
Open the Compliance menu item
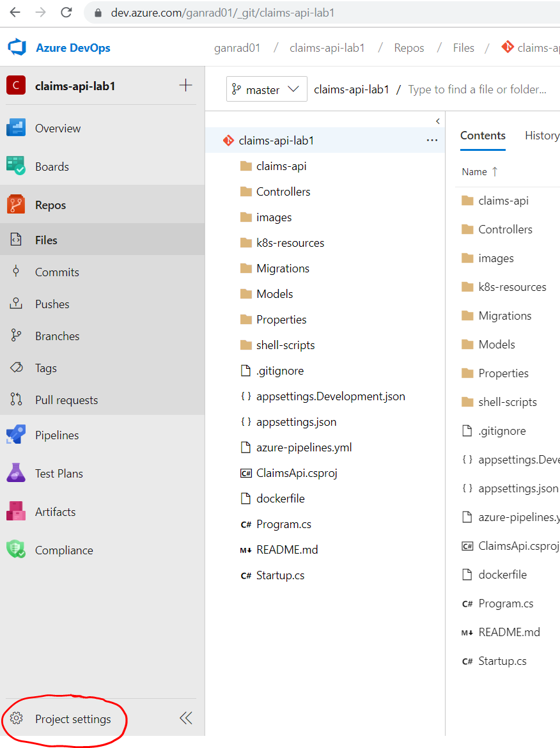point(64,550)
